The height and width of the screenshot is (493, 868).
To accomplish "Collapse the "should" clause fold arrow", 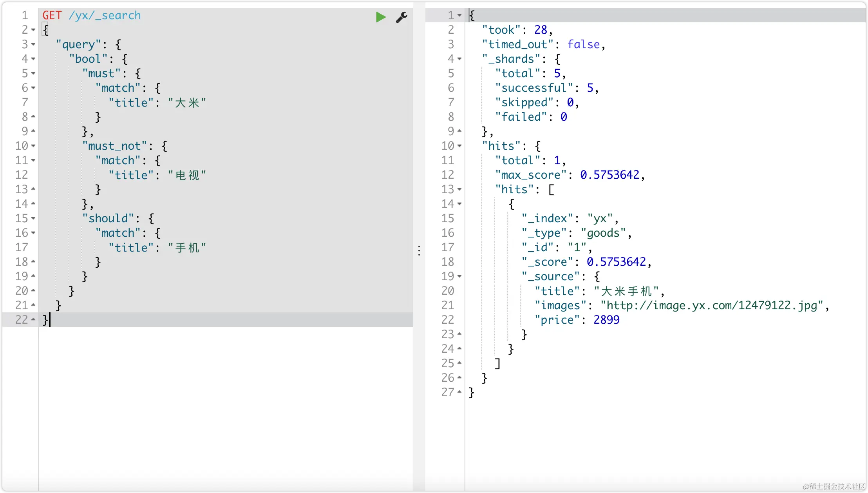I will tap(33, 218).
